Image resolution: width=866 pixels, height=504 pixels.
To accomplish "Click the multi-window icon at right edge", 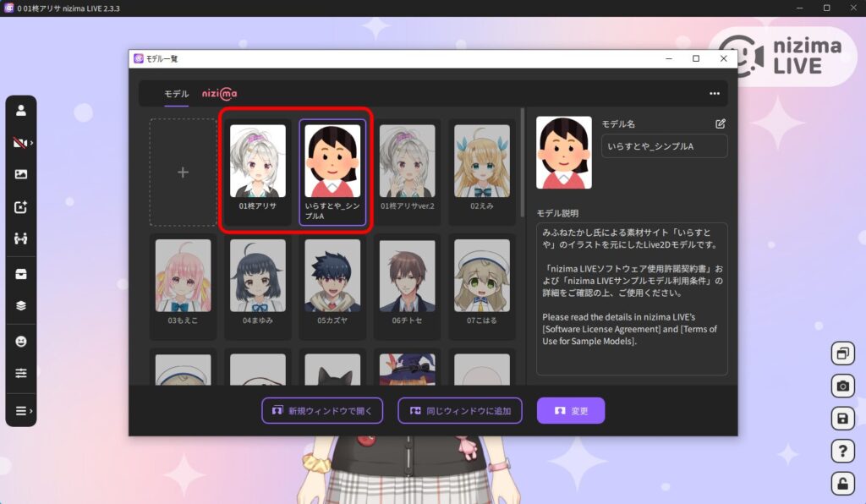I will (x=843, y=353).
